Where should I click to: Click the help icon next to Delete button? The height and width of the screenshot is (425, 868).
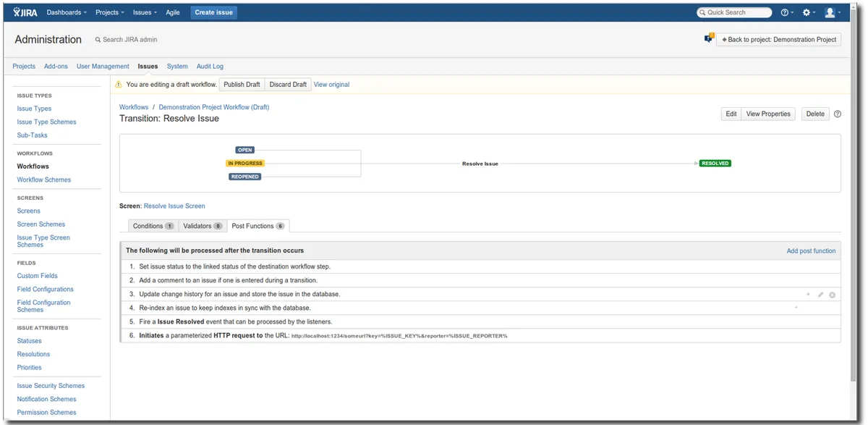(x=838, y=114)
